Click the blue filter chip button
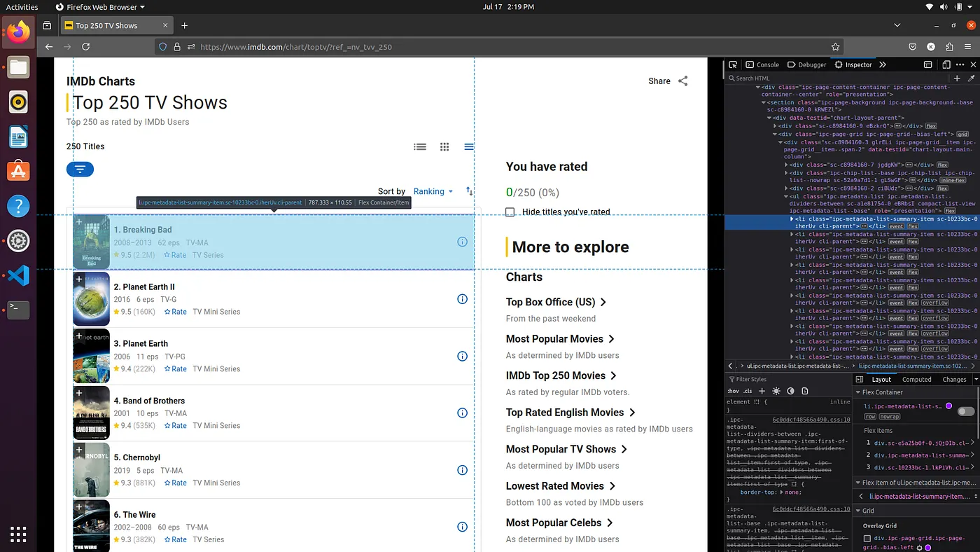Image resolution: width=980 pixels, height=552 pixels. (x=80, y=169)
